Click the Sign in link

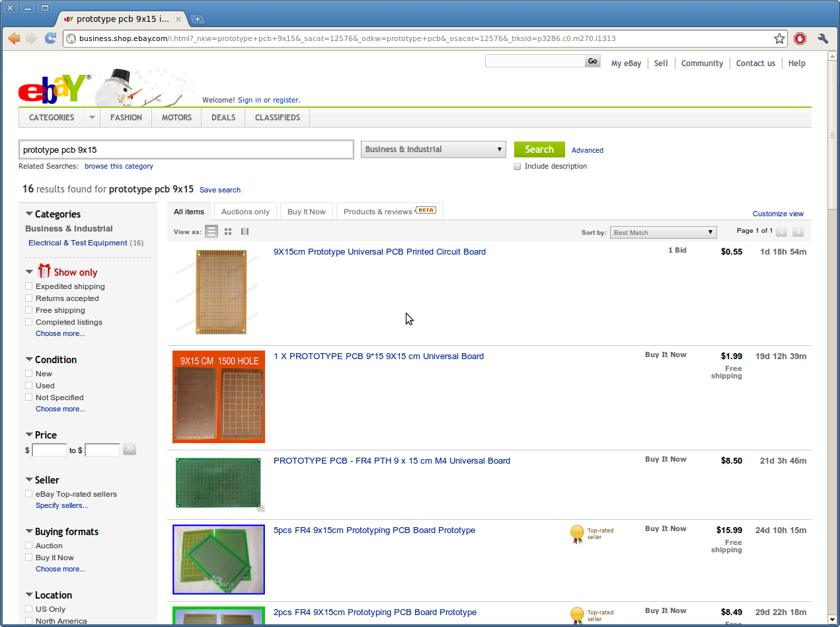tap(249, 100)
